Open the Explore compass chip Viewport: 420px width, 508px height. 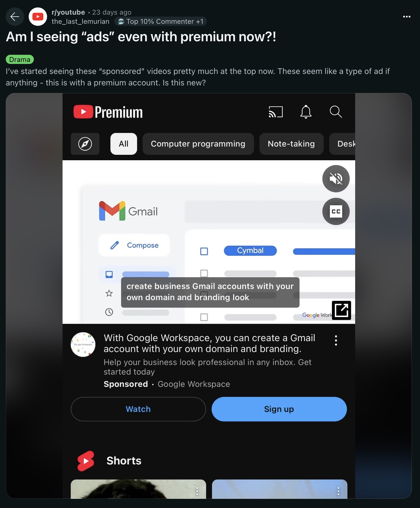85,144
